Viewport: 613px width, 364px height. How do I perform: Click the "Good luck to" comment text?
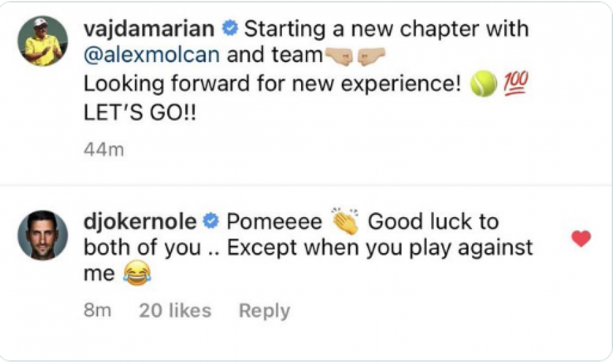coord(433,222)
